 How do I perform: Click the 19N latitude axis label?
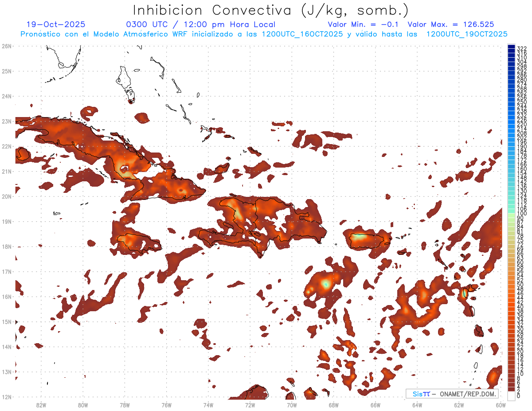(x=7, y=222)
